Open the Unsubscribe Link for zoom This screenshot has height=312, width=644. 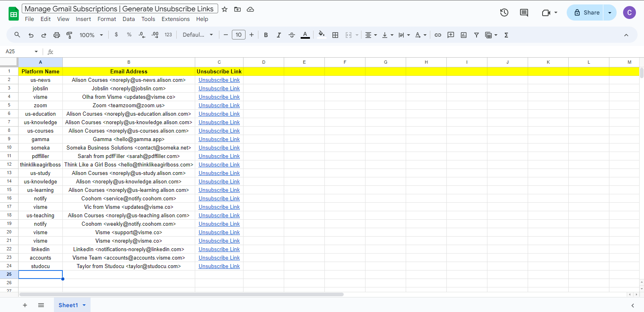[219, 106]
